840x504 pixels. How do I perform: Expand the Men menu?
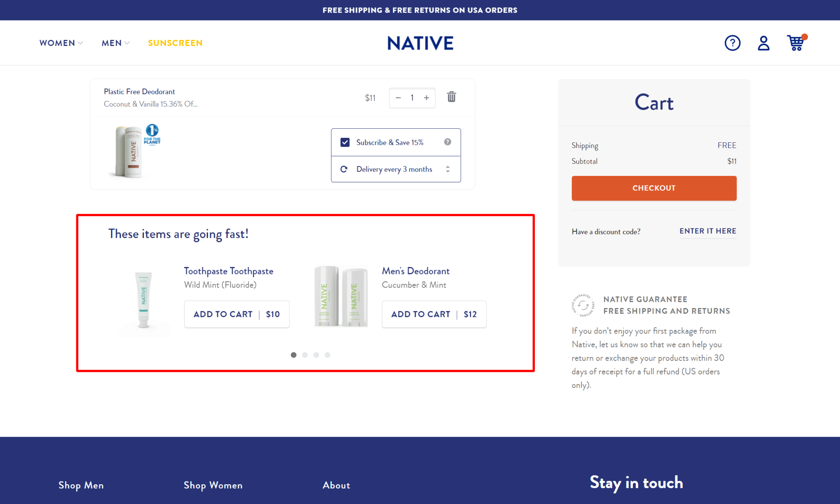[x=115, y=43]
